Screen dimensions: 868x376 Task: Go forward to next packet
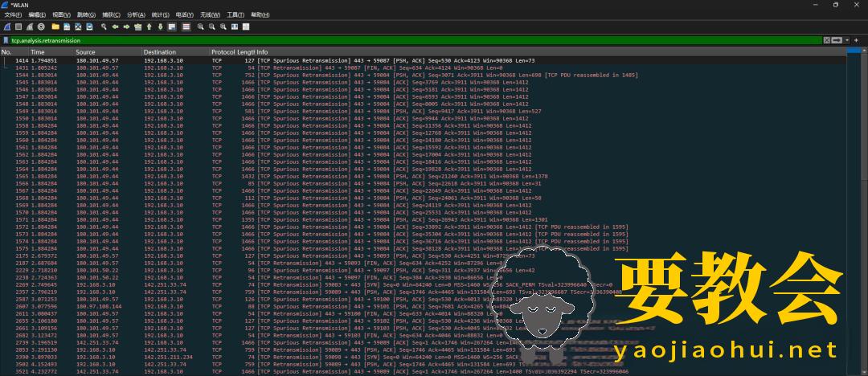[126, 27]
